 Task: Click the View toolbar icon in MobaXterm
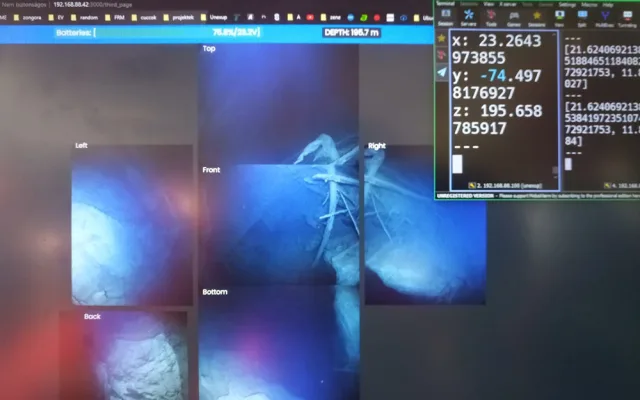(560, 18)
